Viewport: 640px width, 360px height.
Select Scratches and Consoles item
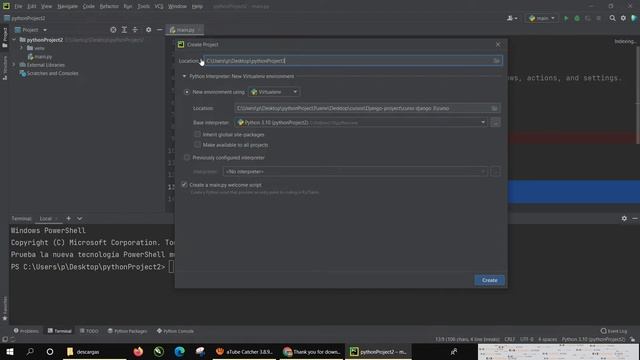[x=49, y=73]
